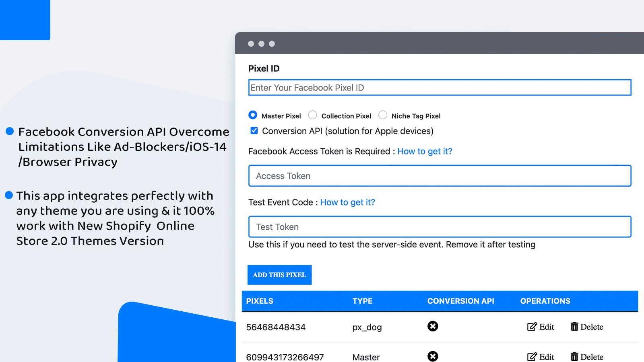The image size is (644, 362).
Task: Click the Edit label for pixel 609943173266497
Action: point(547,357)
